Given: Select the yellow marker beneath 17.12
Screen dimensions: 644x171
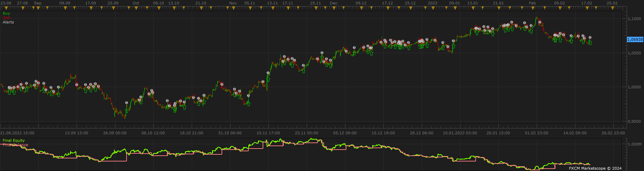Looking at the screenshot, I should click(x=388, y=8).
